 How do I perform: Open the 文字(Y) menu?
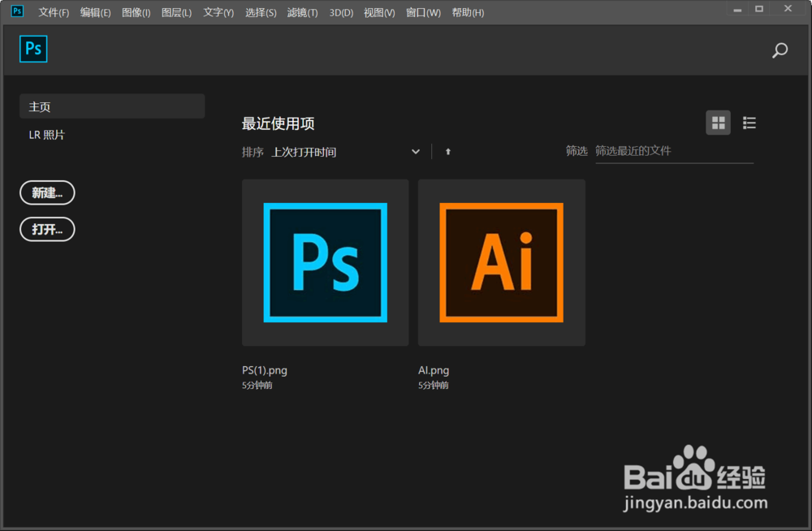[x=218, y=12]
